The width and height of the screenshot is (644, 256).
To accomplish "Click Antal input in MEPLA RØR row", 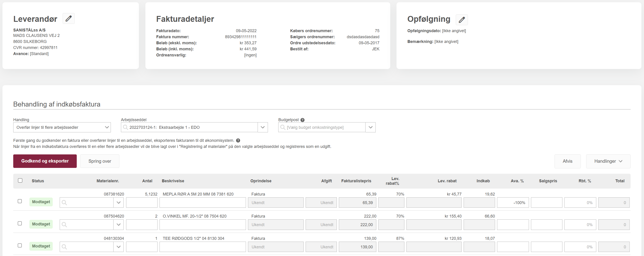I will 142,203.
